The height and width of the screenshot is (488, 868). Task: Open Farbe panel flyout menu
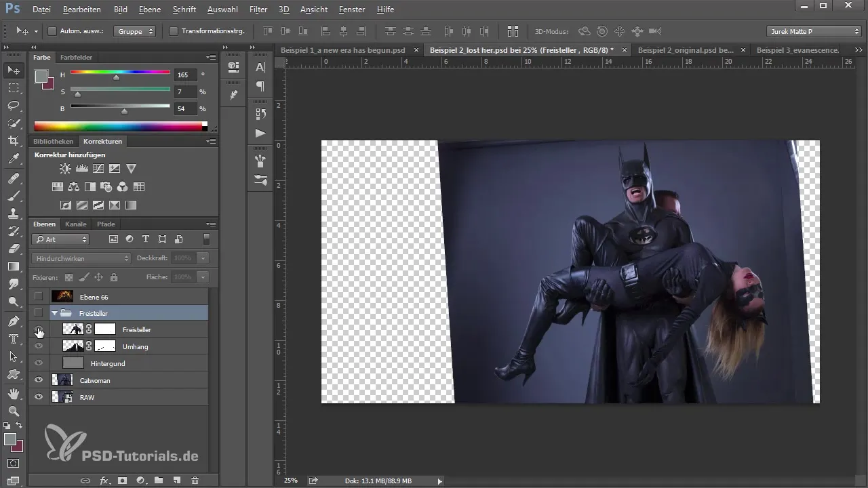[211, 58]
